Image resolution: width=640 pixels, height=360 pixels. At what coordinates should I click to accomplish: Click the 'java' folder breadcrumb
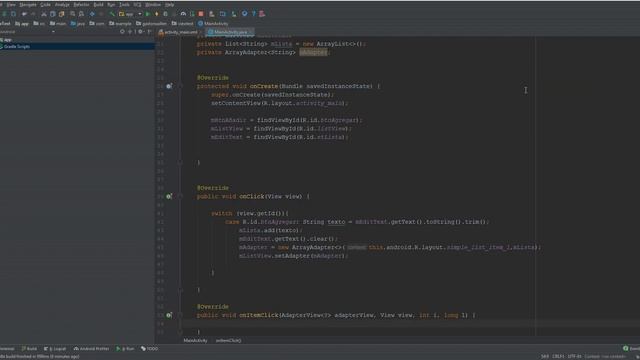coord(78,24)
